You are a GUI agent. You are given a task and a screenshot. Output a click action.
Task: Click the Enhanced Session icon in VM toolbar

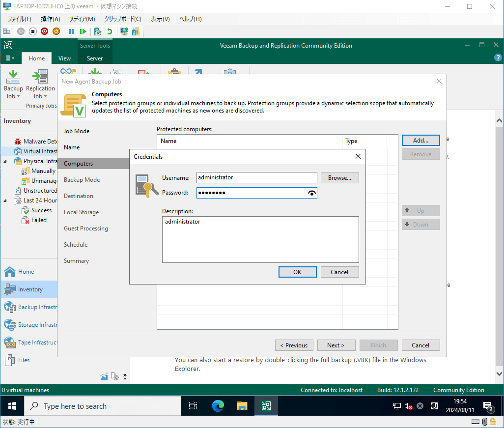click(x=124, y=31)
